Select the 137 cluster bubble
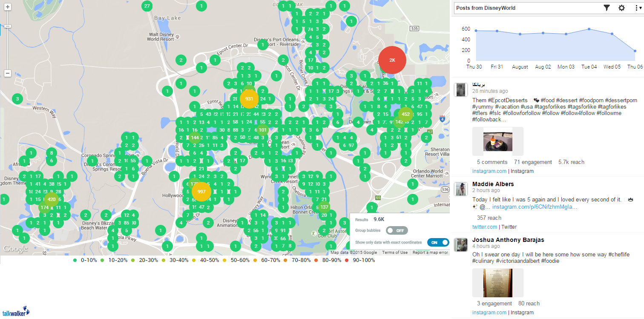 [324, 207]
